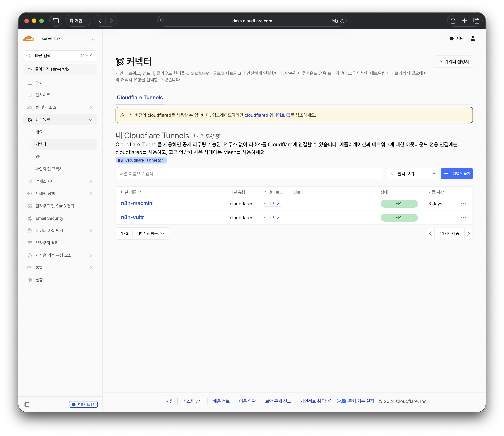Go to next page of tunnels
This screenshot has width=504, height=436.
[468, 234]
